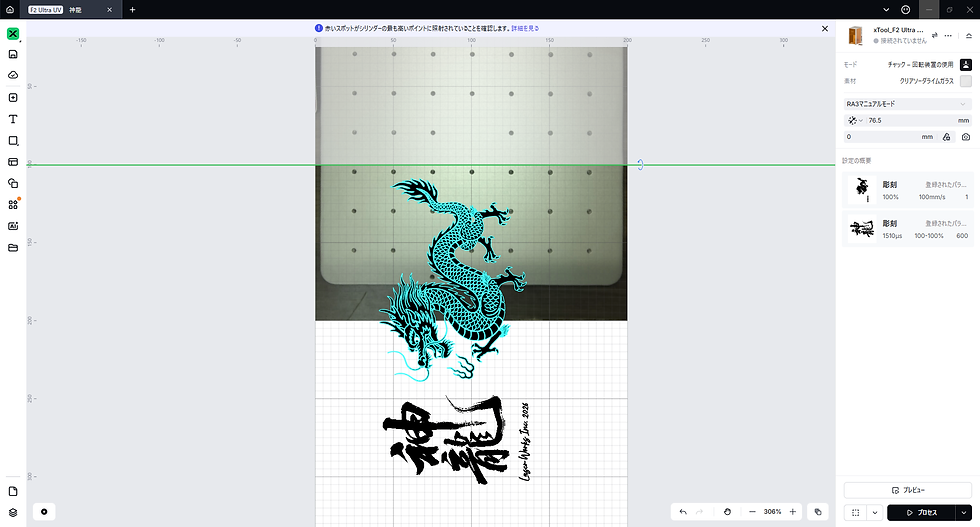The height and width of the screenshot is (527, 980).
Task: Click the save project icon in sidebar
Action: point(12,54)
